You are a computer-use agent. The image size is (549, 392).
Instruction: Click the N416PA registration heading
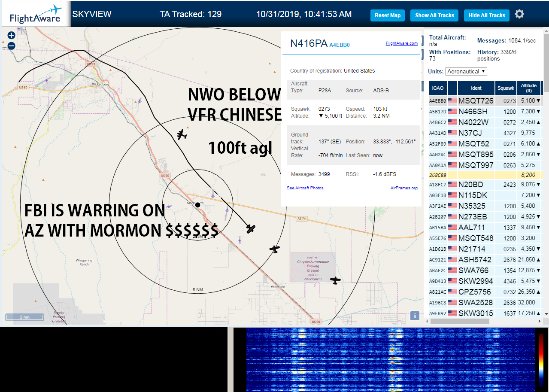pyautogui.click(x=309, y=43)
